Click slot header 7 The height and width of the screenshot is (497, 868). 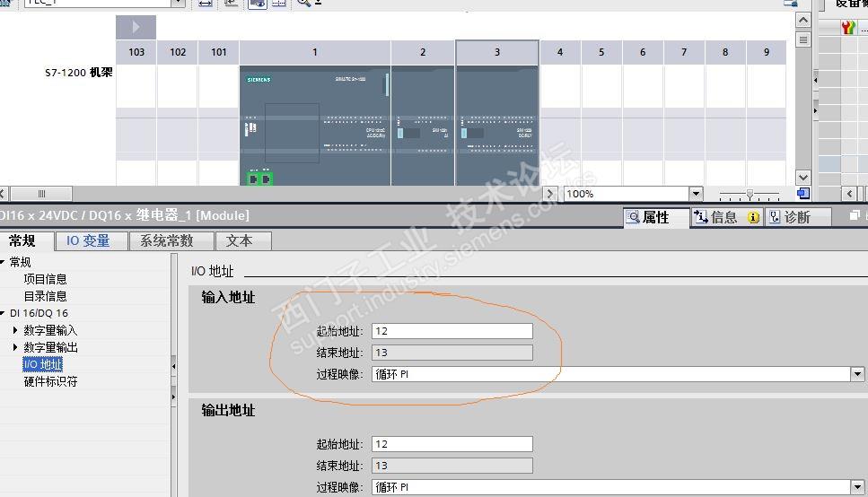click(684, 52)
